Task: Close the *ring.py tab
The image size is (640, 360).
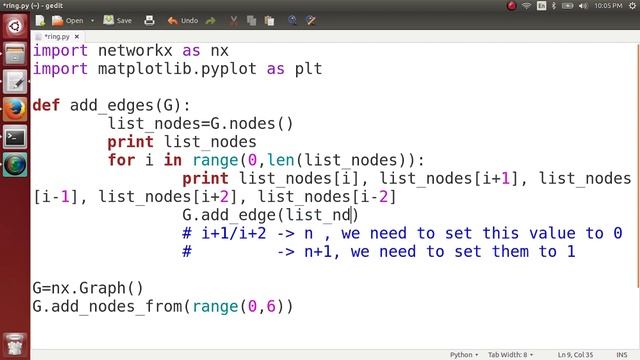Action: [x=77, y=36]
